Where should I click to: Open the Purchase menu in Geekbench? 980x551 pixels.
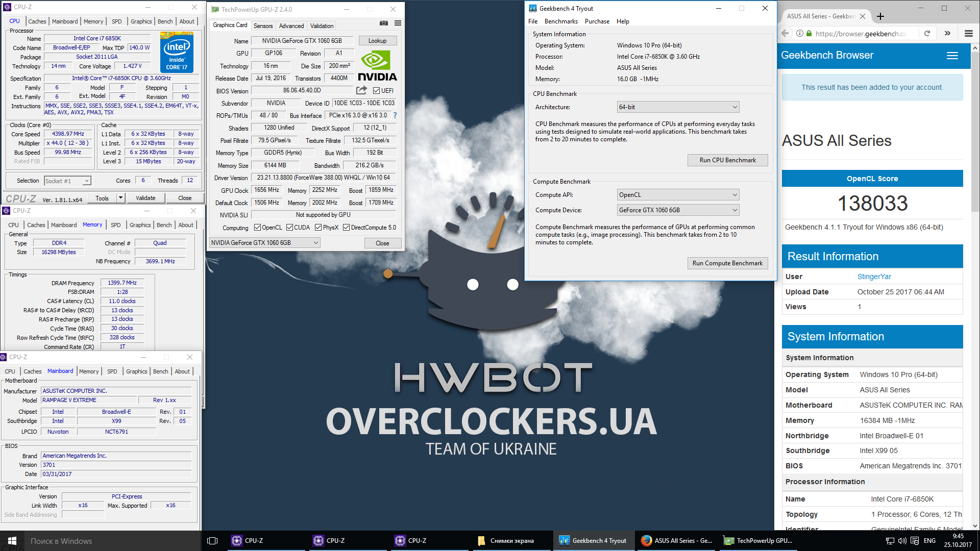tap(597, 21)
